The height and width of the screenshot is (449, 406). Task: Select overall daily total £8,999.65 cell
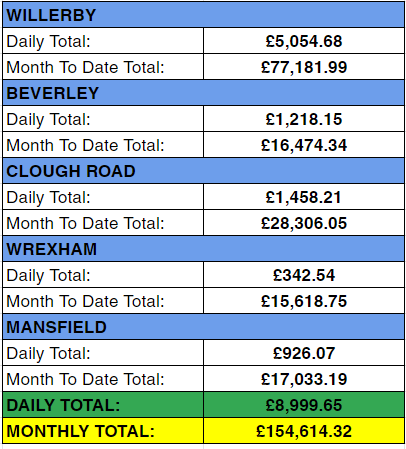(x=304, y=405)
